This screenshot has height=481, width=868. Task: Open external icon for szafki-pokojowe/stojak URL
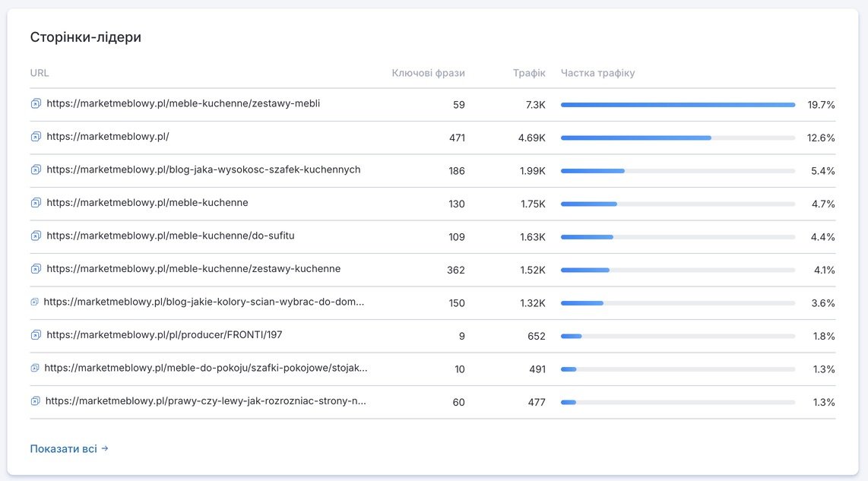pyautogui.click(x=35, y=368)
